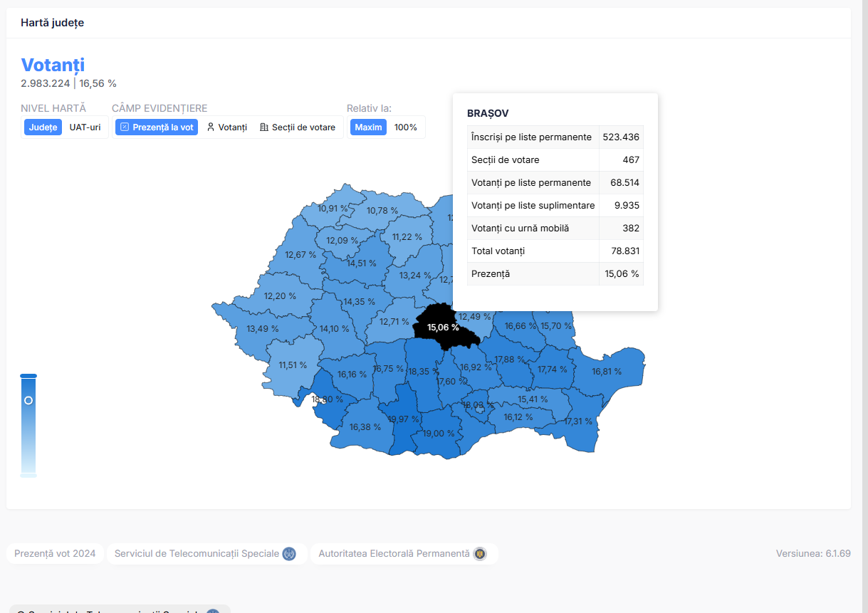The image size is (868, 613).
Task: Select county with 10,91 % turnout
Action: pos(333,209)
